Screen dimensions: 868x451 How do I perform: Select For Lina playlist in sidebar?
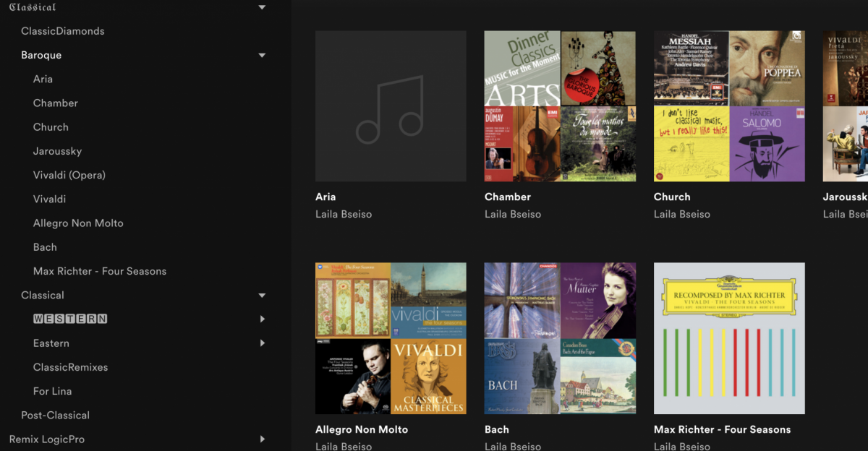pyautogui.click(x=53, y=391)
